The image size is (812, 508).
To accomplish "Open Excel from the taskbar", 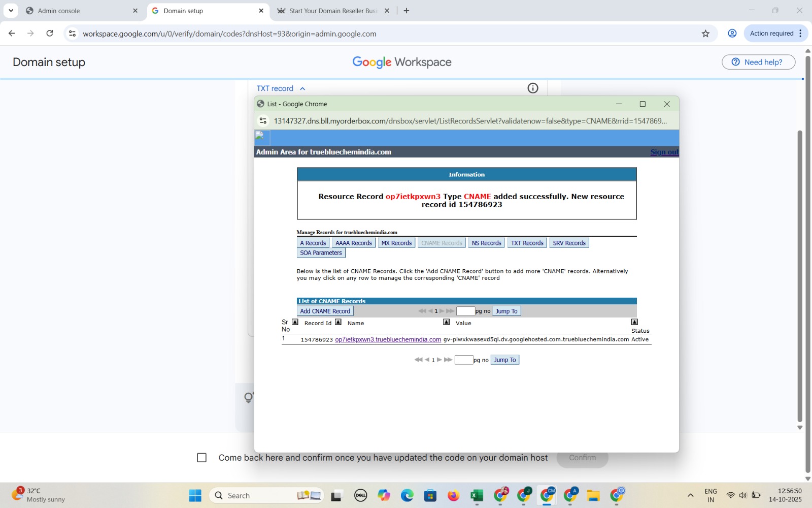I will 477,495.
